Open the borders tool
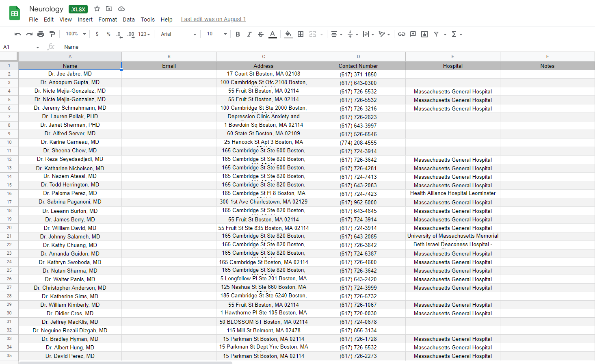The image size is (595, 364). coord(301,34)
